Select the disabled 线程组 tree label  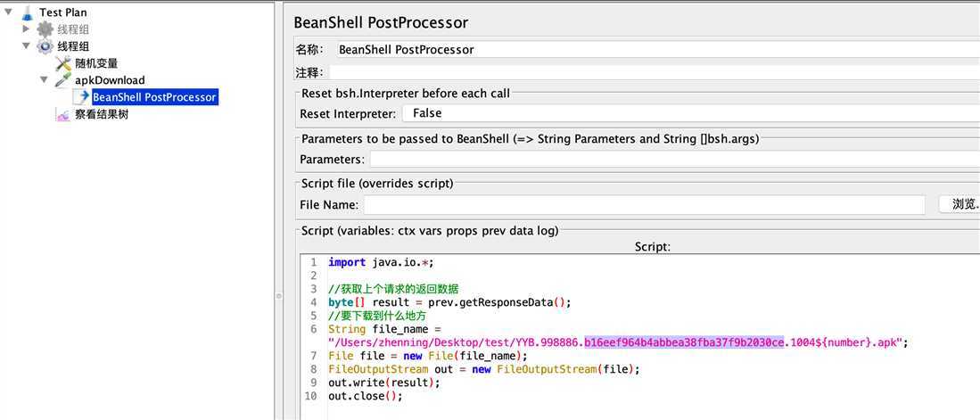[x=73, y=29]
